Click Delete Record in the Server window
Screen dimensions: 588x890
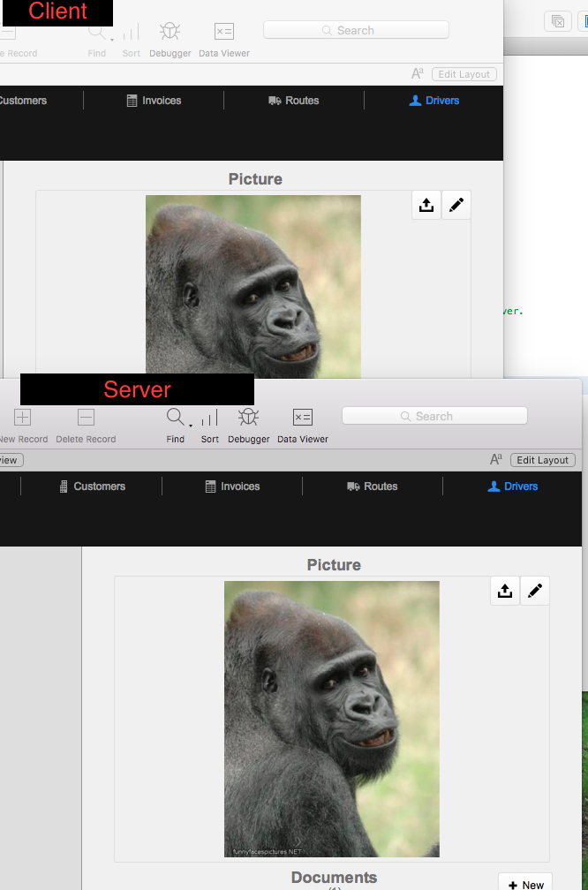[86, 426]
